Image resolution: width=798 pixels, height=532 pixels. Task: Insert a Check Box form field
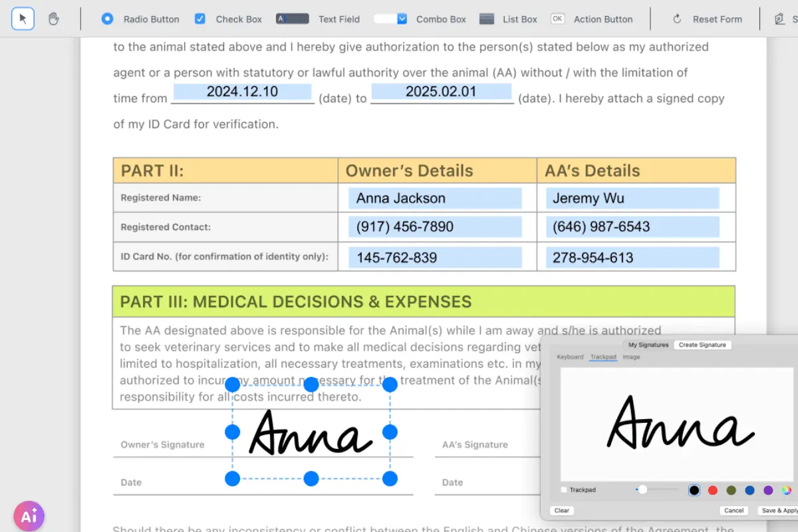(x=228, y=19)
